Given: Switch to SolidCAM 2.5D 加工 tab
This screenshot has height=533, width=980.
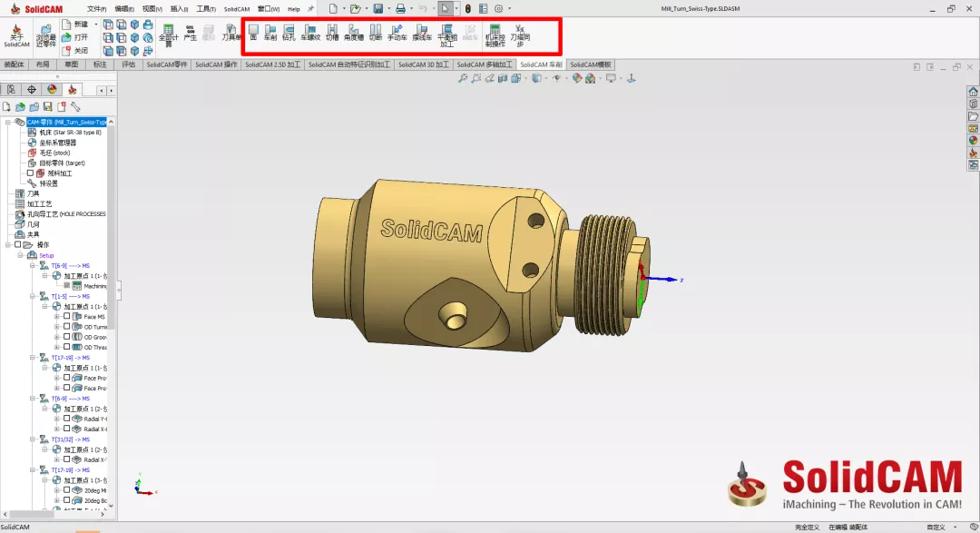Looking at the screenshot, I should click(272, 64).
